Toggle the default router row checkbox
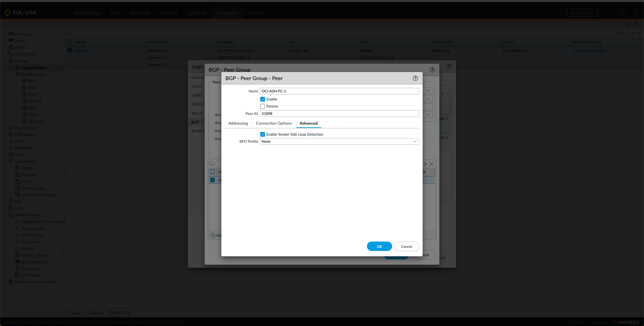The height and width of the screenshot is (326, 644). pos(70,50)
